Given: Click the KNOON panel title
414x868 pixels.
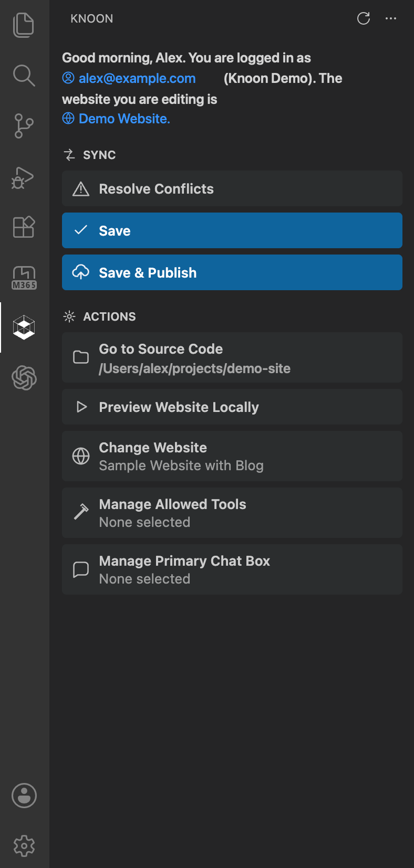Looking at the screenshot, I should [92, 18].
